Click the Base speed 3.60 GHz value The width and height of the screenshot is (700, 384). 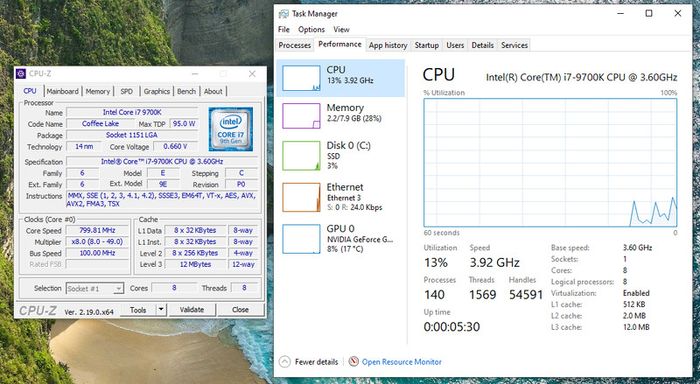tap(637, 247)
